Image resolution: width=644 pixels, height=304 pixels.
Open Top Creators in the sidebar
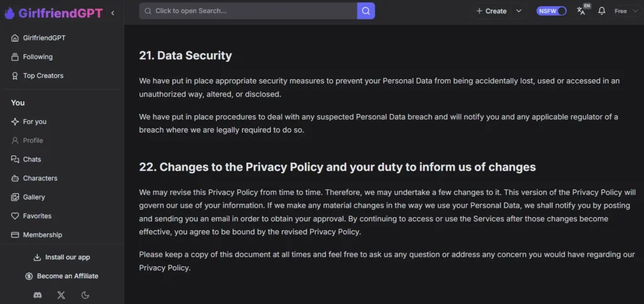coord(43,76)
